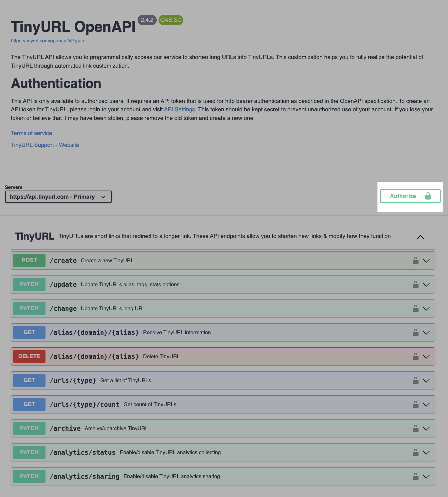Viewport: 448px width, 497px height.
Task: Expand the POST /create endpoint chevron
Action: [x=426, y=261]
